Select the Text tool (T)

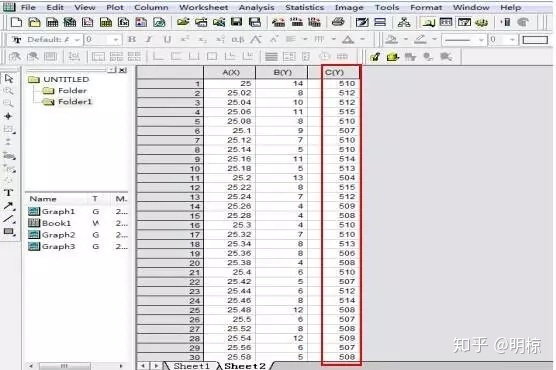coord(9,193)
